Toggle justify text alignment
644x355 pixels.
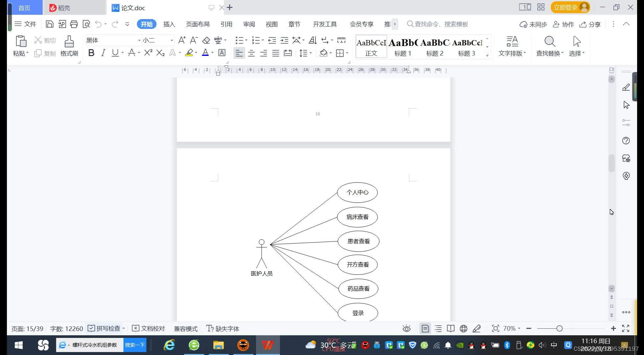[276, 53]
